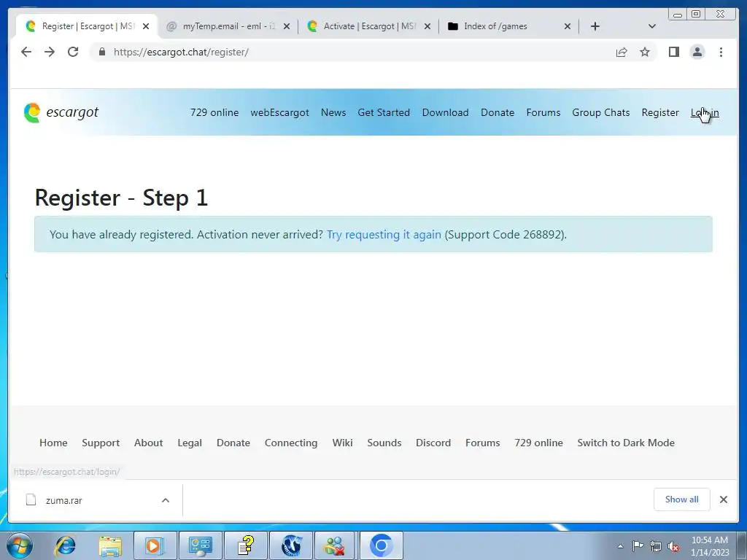Expand the zuma.rar download options chevron
Viewport: 747px width, 560px height.
pyautogui.click(x=166, y=500)
